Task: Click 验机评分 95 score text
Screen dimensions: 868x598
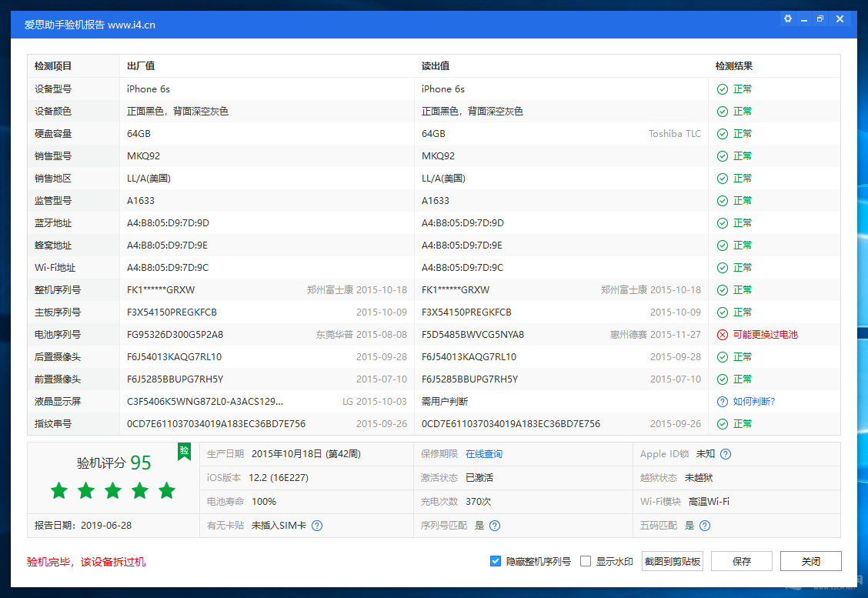Action: 113,463
